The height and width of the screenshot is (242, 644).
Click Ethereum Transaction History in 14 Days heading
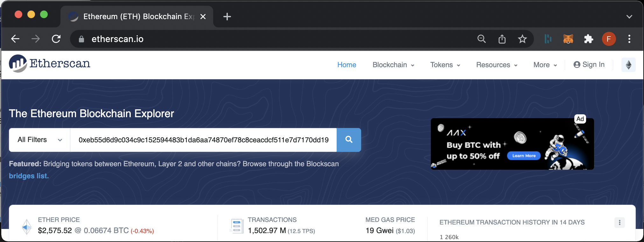click(x=512, y=222)
